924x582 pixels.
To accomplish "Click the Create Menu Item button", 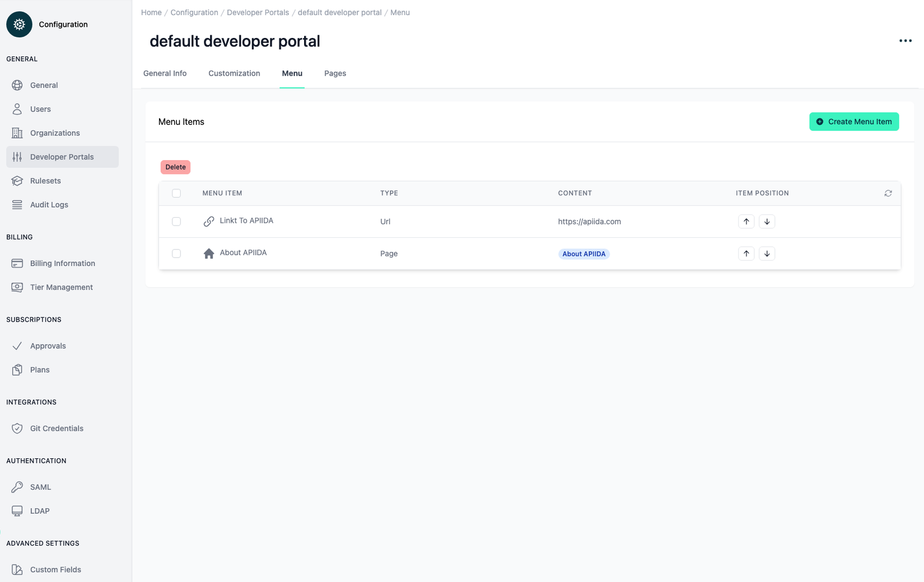I will (x=853, y=121).
